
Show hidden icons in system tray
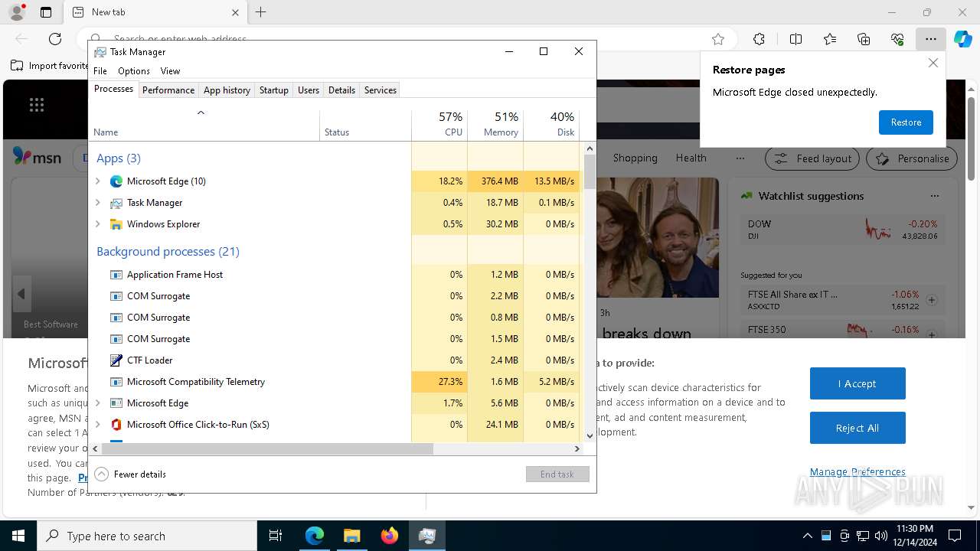click(807, 536)
